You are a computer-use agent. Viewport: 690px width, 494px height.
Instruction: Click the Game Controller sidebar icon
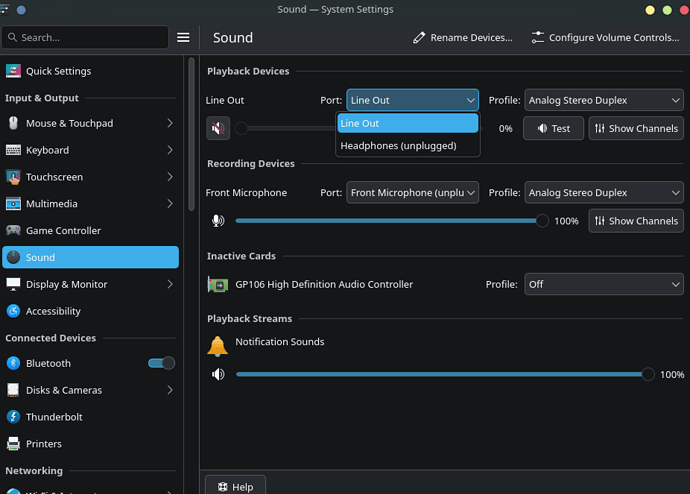coord(14,231)
